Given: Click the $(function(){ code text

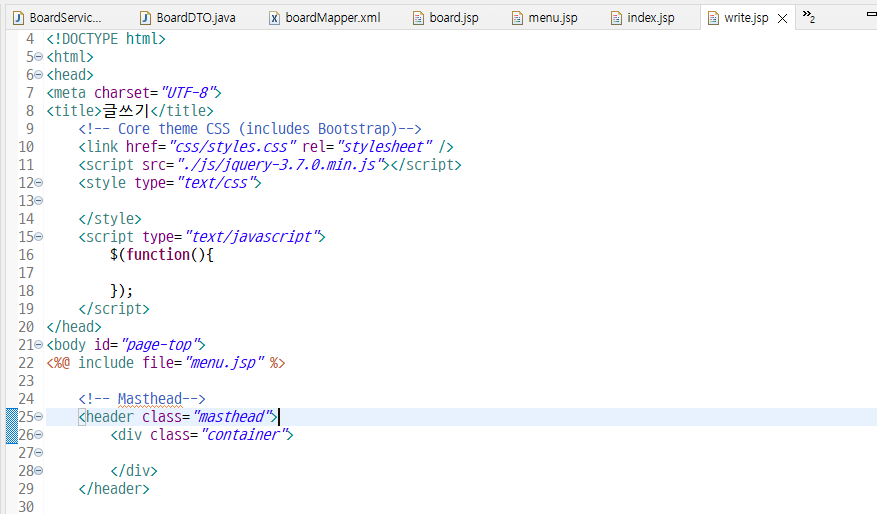Looking at the screenshot, I should (162, 254).
